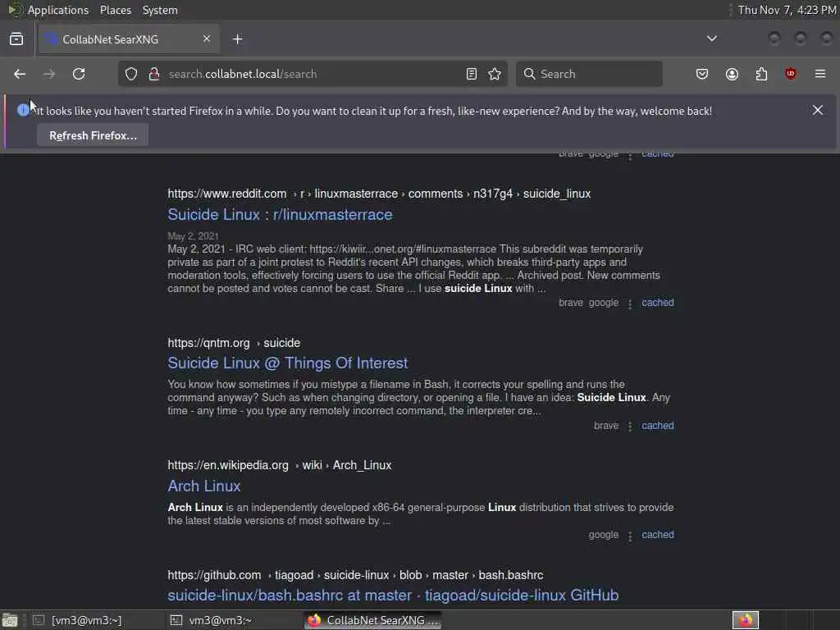Click the en.wikipedia.org Arch_Linux URL text
Screen dimensions: 840x630
(x=280, y=465)
